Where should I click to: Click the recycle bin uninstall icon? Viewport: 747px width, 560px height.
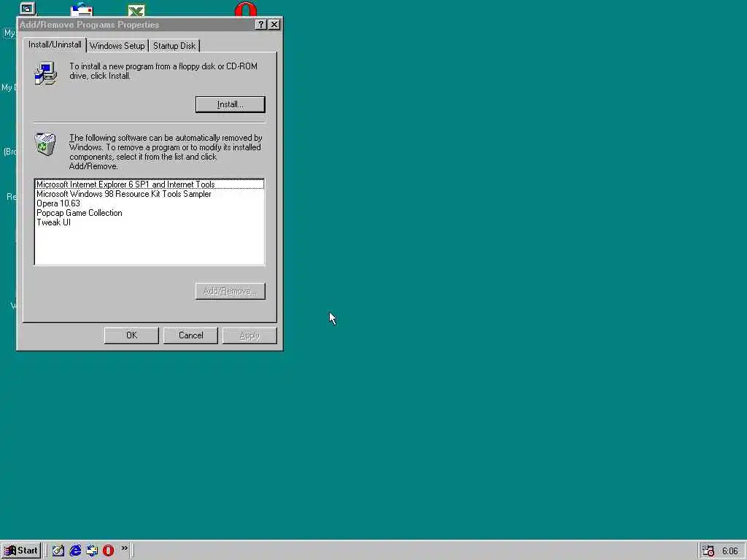click(45, 144)
